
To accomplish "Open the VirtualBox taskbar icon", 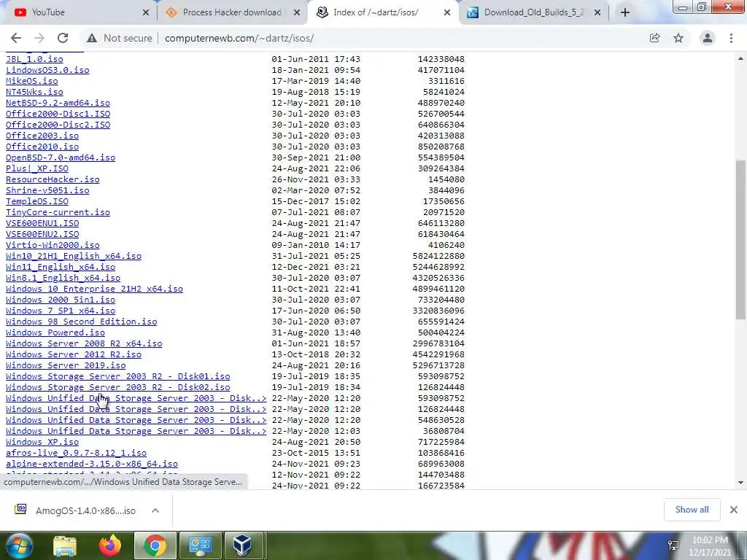I will tap(242, 545).
